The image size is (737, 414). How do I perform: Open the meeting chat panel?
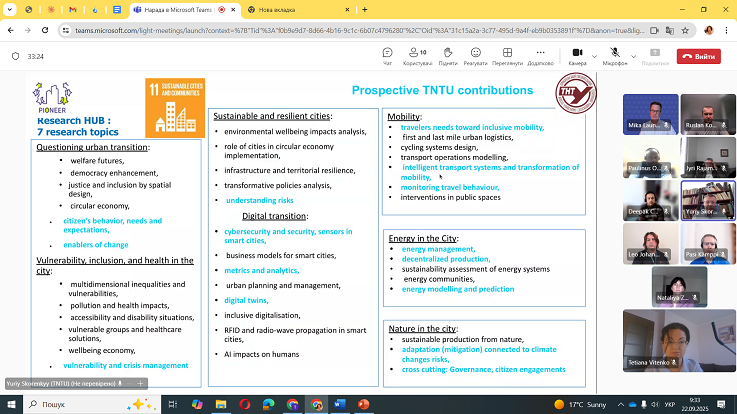[x=387, y=55]
